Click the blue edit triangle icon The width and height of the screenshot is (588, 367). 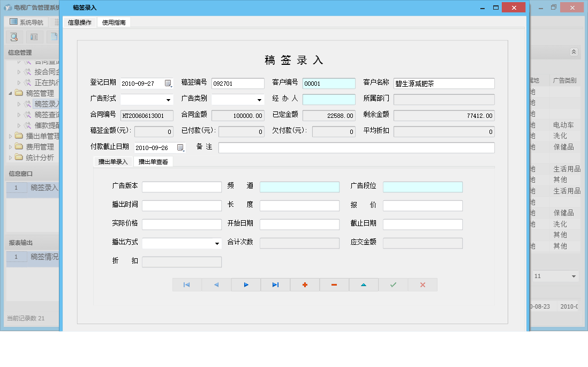coord(364,284)
